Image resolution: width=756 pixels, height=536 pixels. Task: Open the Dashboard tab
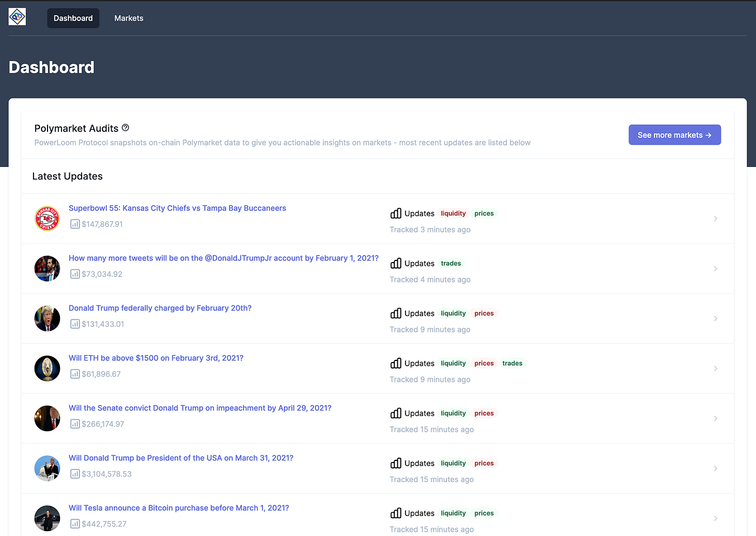coord(73,18)
